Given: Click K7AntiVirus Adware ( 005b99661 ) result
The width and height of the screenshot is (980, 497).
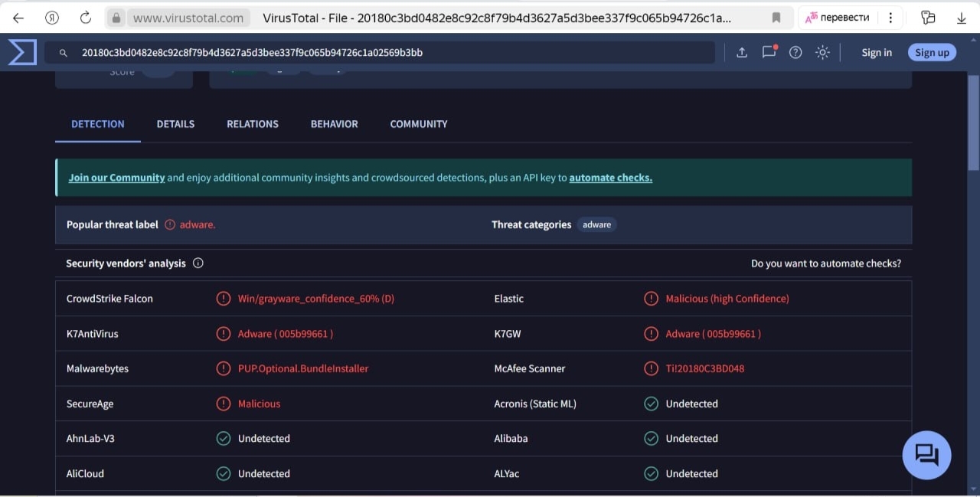Looking at the screenshot, I should [286, 334].
